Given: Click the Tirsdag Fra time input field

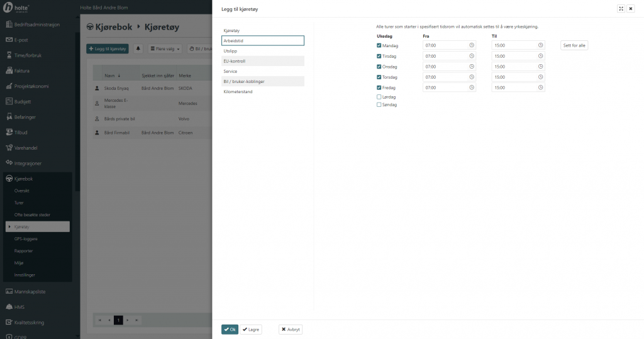Looking at the screenshot, I should (445, 56).
